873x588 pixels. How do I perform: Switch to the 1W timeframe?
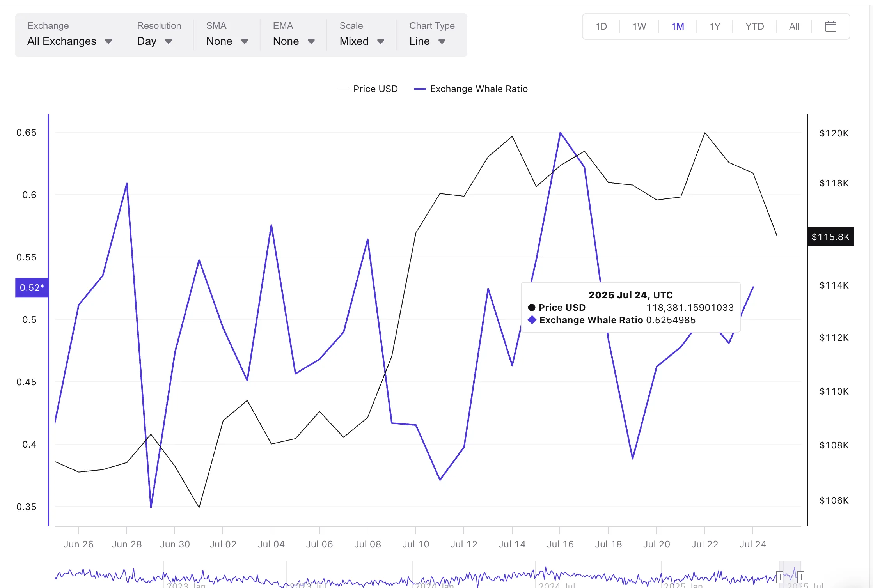click(639, 26)
